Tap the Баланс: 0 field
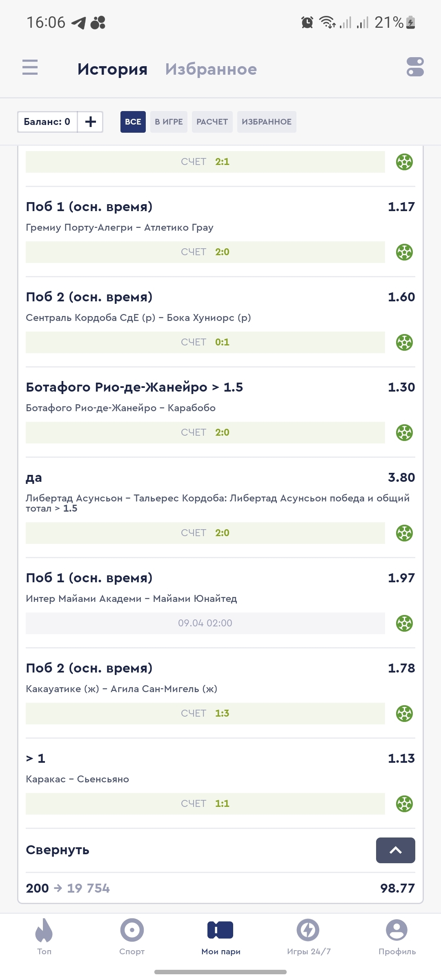The width and height of the screenshot is (441, 980). tap(47, 122)
